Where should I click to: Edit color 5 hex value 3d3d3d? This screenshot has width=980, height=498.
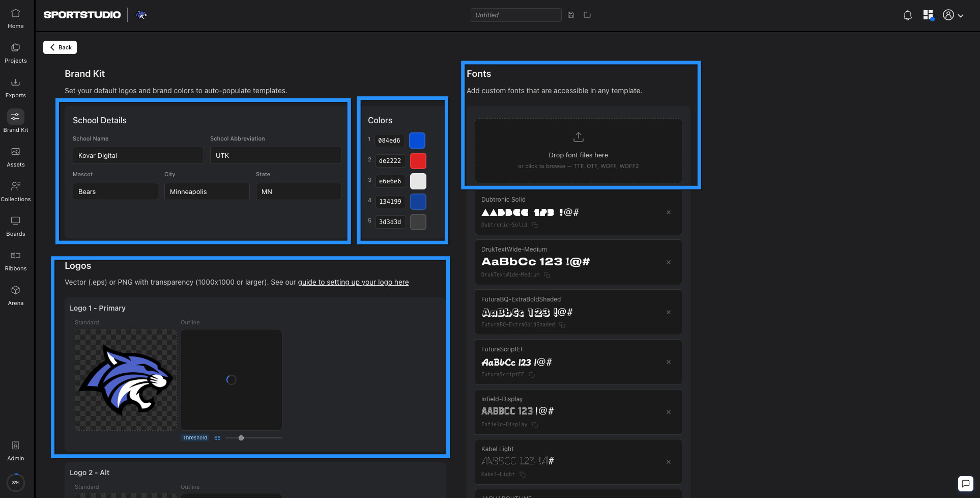390,222
